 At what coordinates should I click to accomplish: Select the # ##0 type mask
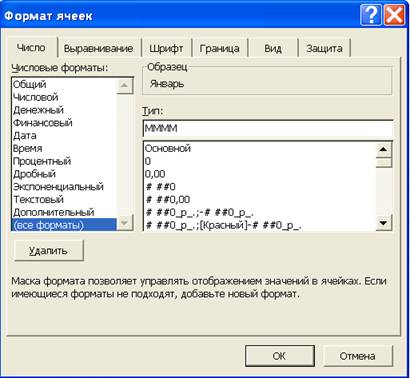tap(259, 187)
